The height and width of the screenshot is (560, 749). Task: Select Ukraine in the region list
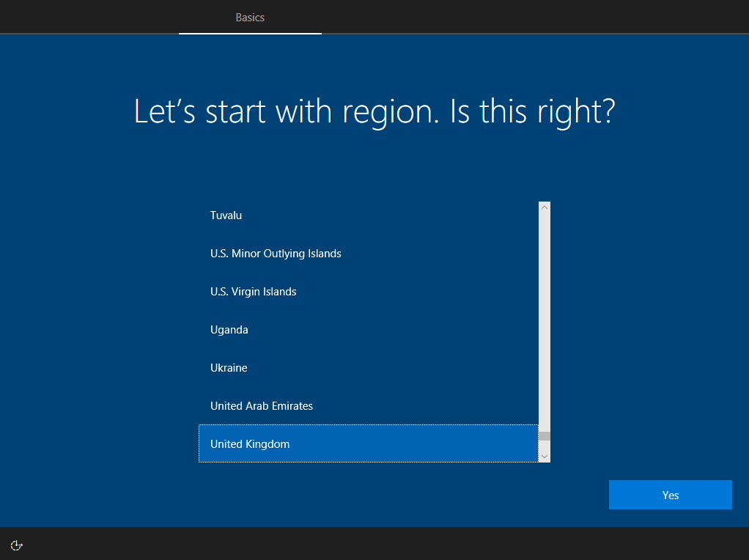click(x=229, y=367)
